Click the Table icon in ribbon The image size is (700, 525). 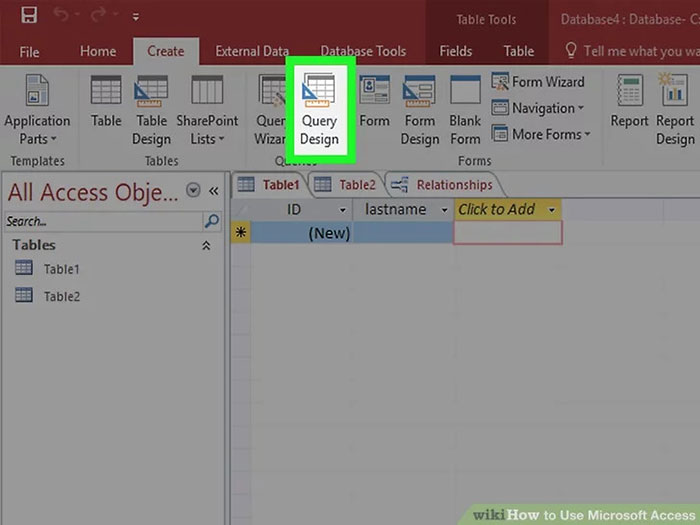[x=106, y=103]
